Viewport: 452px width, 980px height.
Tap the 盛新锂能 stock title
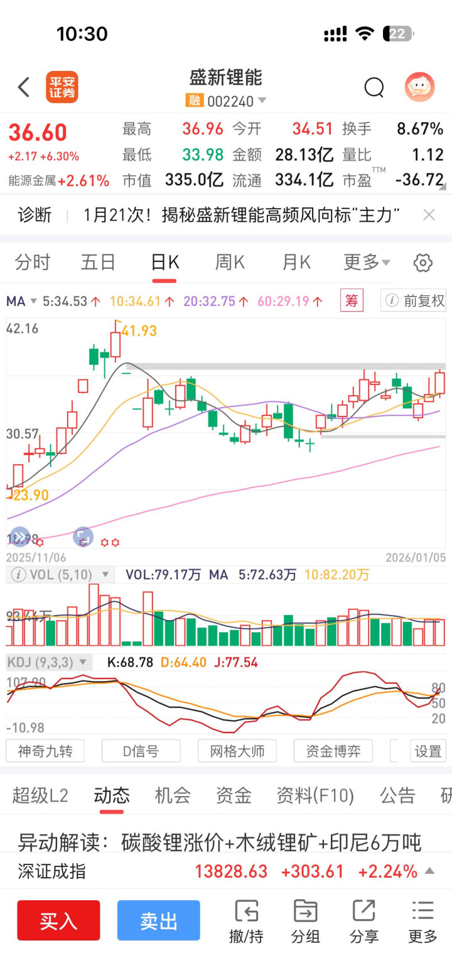[x=226, y=78]
